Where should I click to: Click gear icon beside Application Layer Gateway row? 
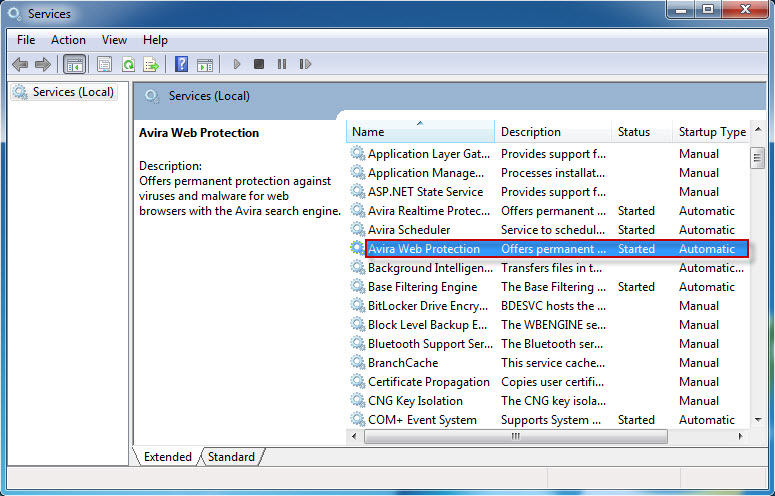[357, 153]
